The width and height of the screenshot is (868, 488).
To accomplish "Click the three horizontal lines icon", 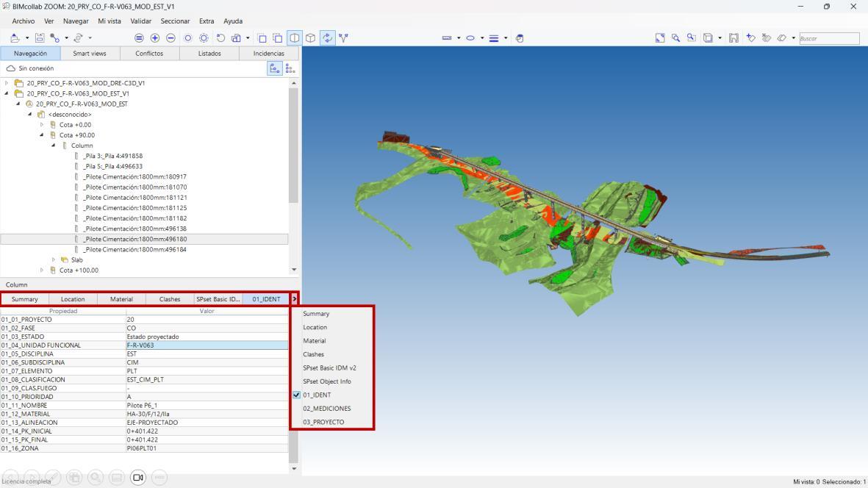I will (x=494, y=38).
